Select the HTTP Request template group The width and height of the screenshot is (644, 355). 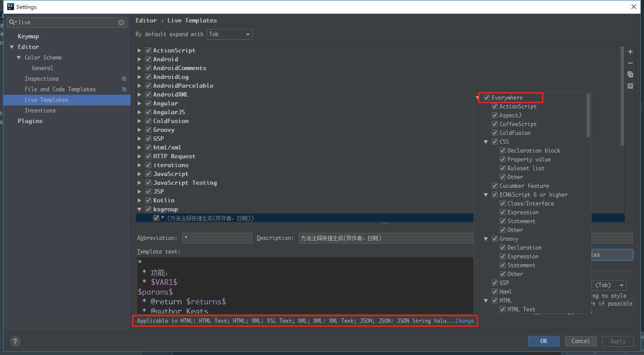click(x=174, y=156)
